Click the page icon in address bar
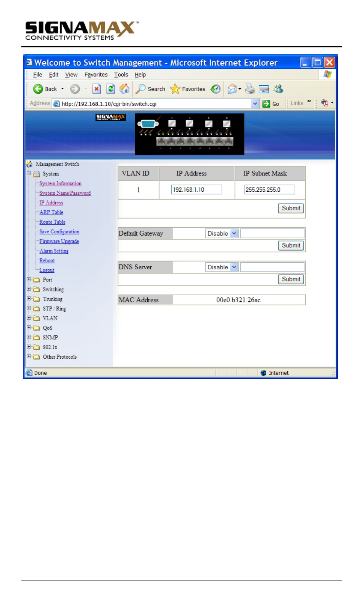 click(x=56, y=104)
